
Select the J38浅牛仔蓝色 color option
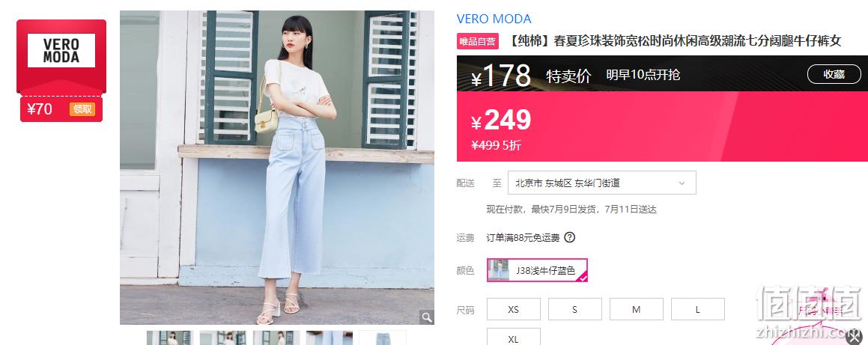tap(538, 270)
